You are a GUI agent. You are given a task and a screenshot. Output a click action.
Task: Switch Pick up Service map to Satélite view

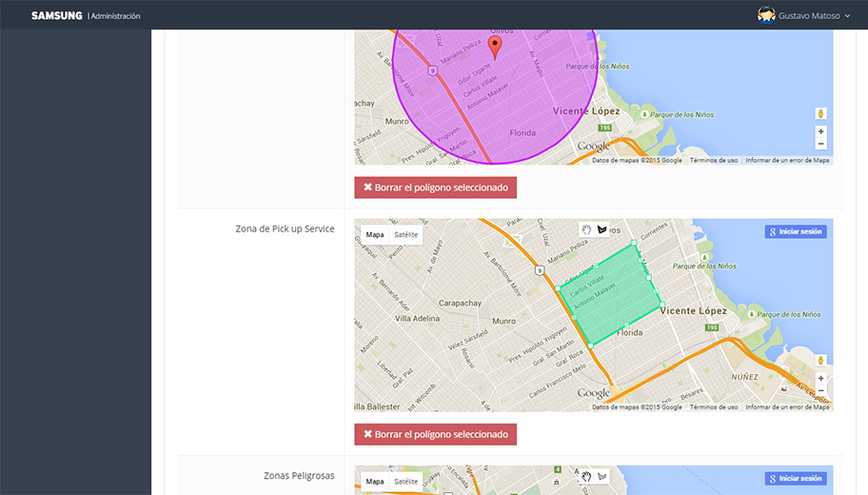(405, 235)
